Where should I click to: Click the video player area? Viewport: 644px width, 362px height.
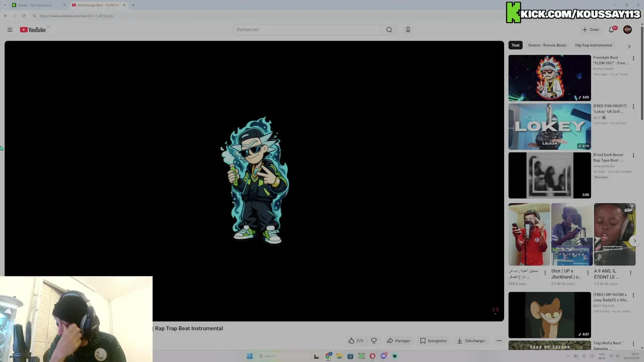pyautogui.click(x=254, y=181)
